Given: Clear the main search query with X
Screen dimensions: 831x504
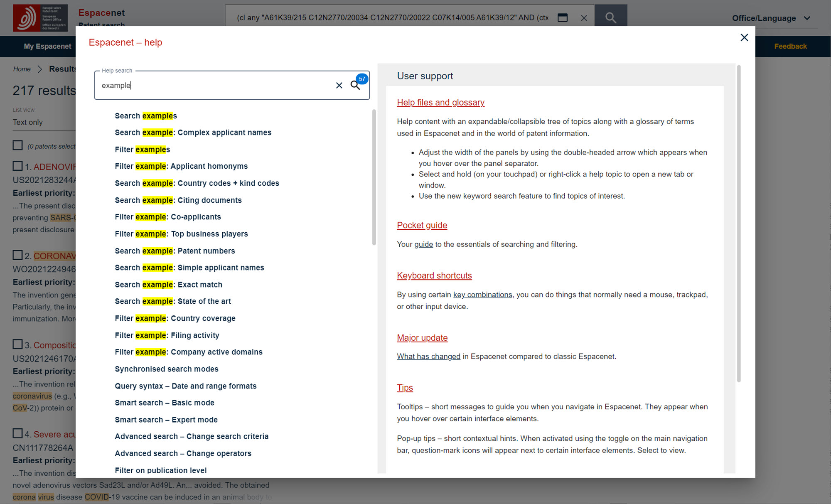Looking at the screenshot, I should pos(584,18).
